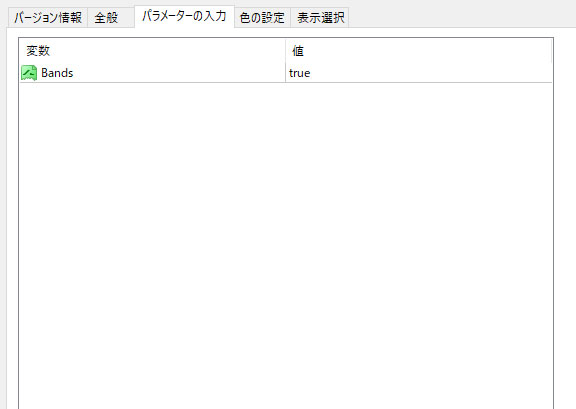576x409 pixels.
Task: Click gray dialog margin left of parameter list
Action: (12, 220)
